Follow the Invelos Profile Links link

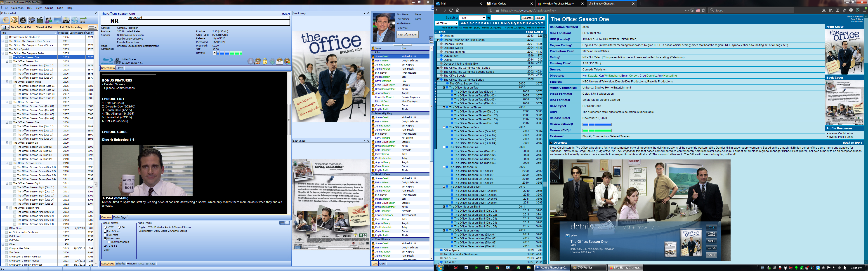tap(841, 137)
